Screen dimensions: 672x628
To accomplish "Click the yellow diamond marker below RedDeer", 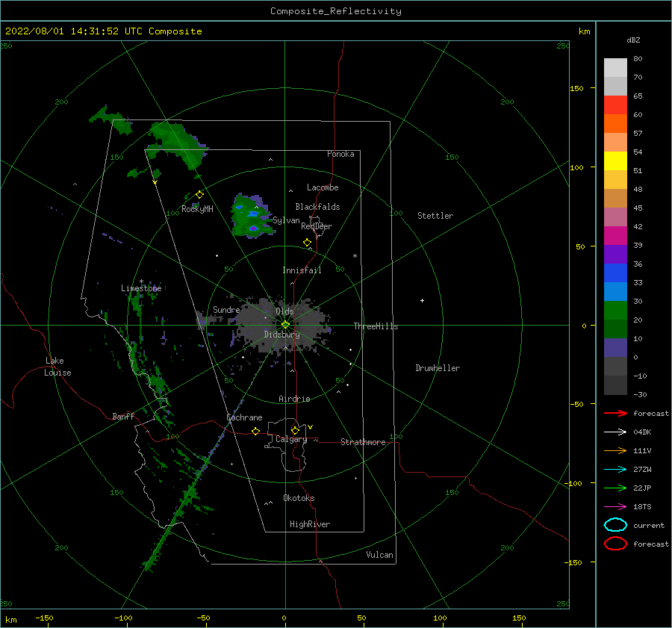I will (307, 242).
